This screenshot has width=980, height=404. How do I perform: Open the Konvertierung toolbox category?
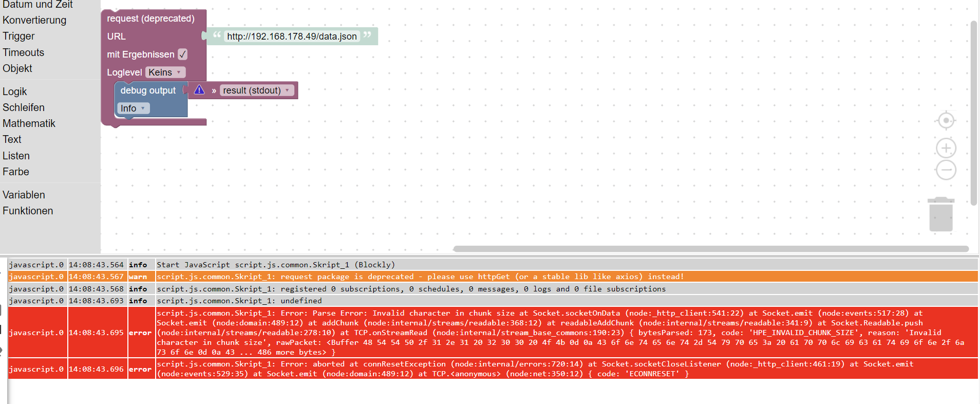34,20
